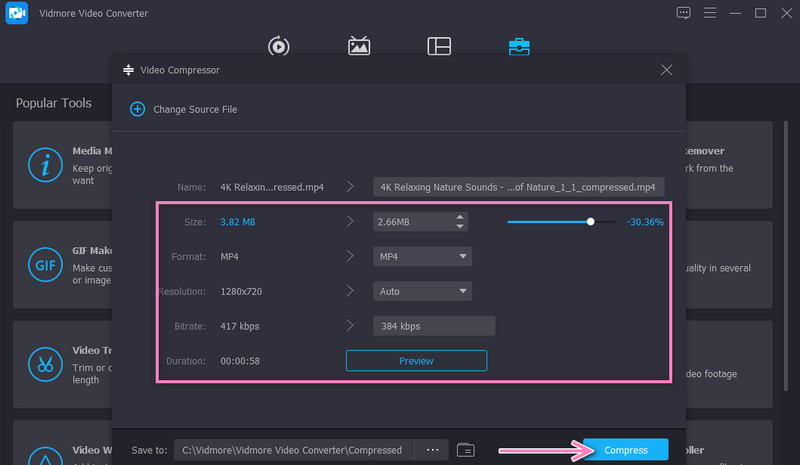Close the Video Compressor dialog
The width and height of the screenshot is (800, 465).
pyautogui.click(x=667, y=70)
